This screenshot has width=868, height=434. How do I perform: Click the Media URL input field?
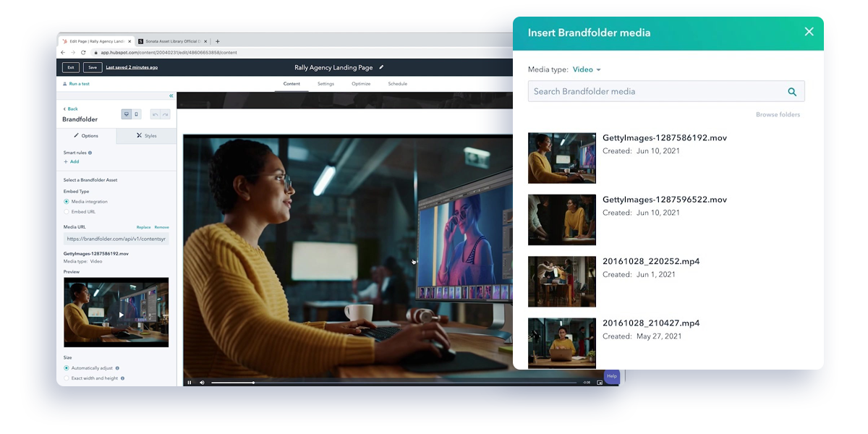coord(116,239)
